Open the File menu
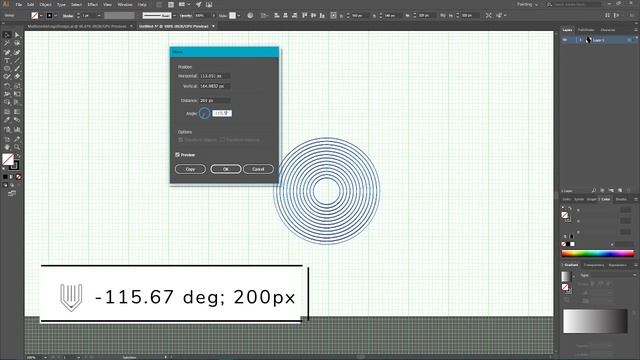Screen dimensions: 640x360 (19, 4)
